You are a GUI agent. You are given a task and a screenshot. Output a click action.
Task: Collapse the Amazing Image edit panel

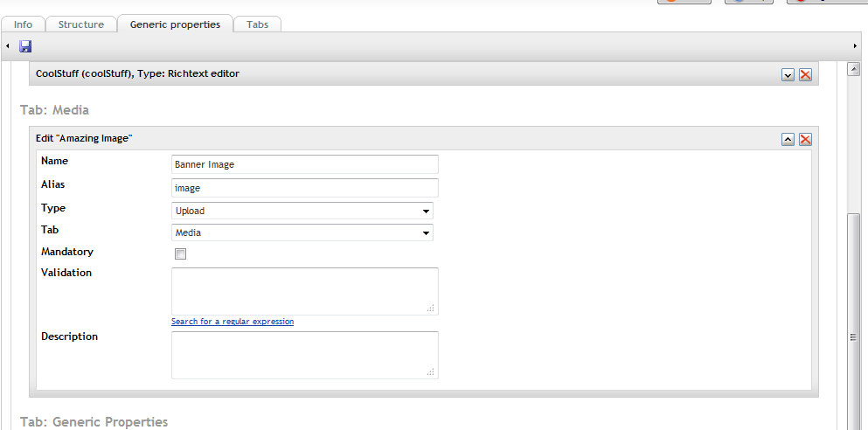click(x=788, y=140)
